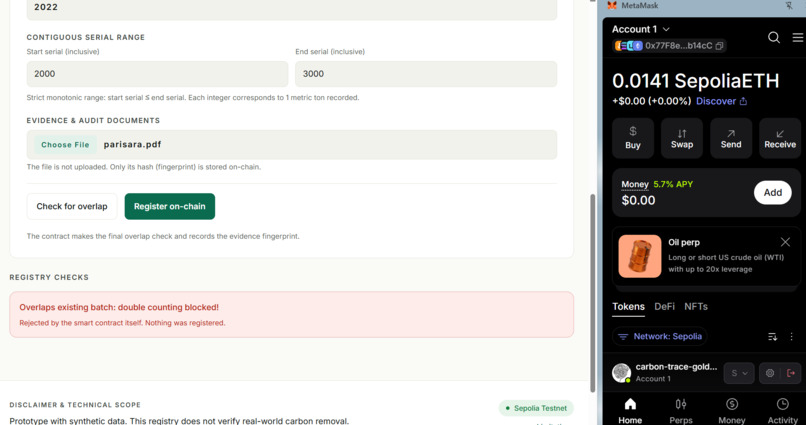Switch to the NFTs tab

[x=696, y=307]
